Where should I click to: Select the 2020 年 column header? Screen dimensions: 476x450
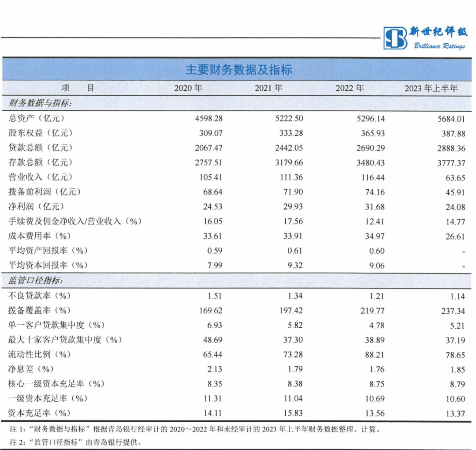coord(189,87)
